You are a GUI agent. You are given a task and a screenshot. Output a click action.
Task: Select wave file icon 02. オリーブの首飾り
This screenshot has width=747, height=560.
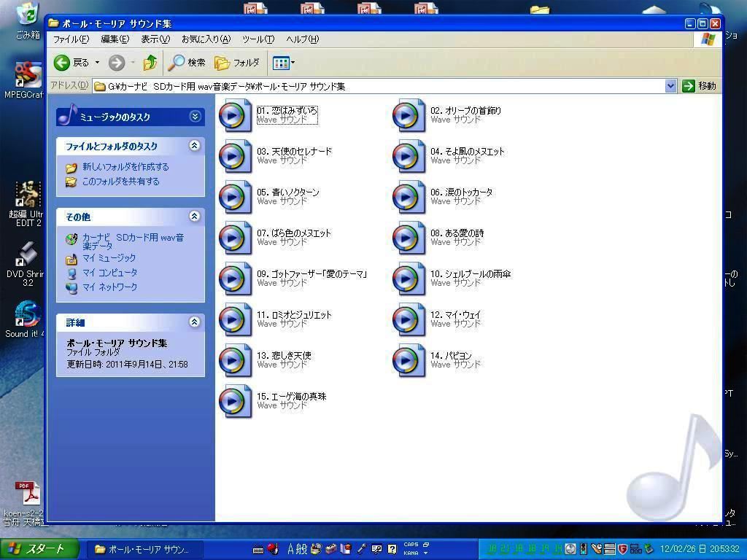pos(409,115)
